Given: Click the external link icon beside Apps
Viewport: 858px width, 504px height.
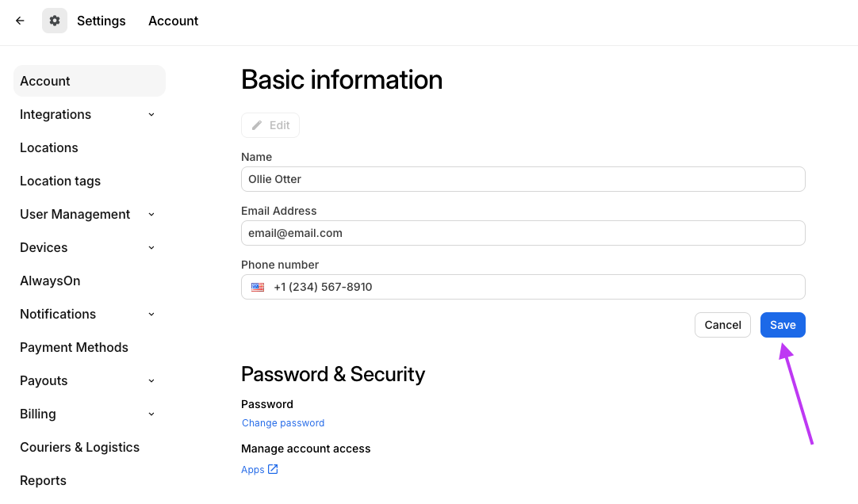Looking at the screenshot, I should [273, 469].
